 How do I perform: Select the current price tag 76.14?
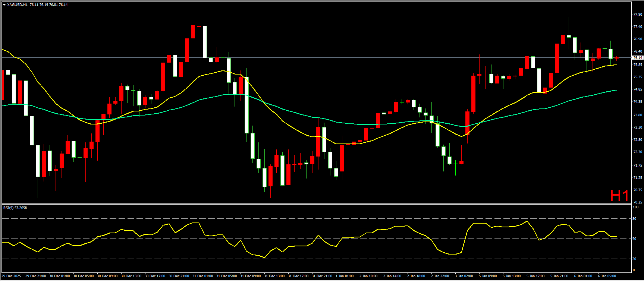[x=637, y=58]
